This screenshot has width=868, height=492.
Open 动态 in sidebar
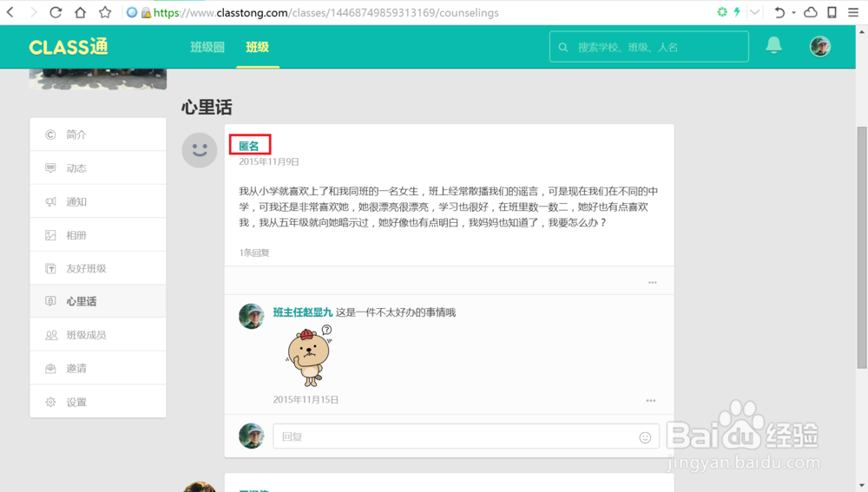click(98, 167)
